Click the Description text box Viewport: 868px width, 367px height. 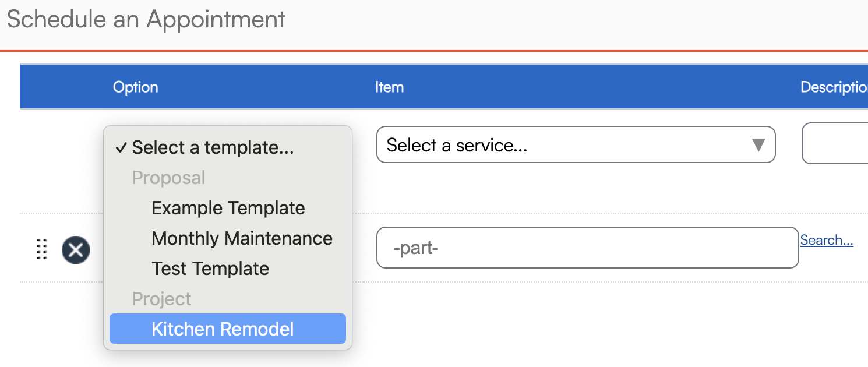coord(836,143)
